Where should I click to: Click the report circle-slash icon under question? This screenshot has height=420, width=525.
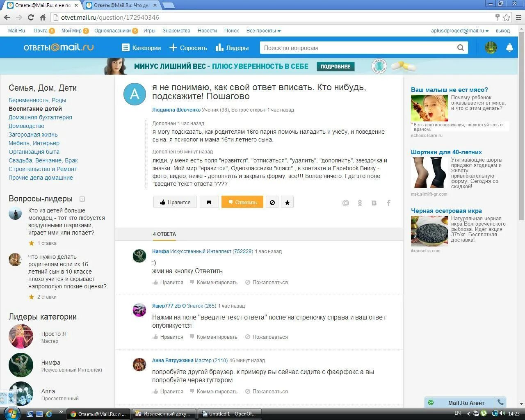[272, 202]
